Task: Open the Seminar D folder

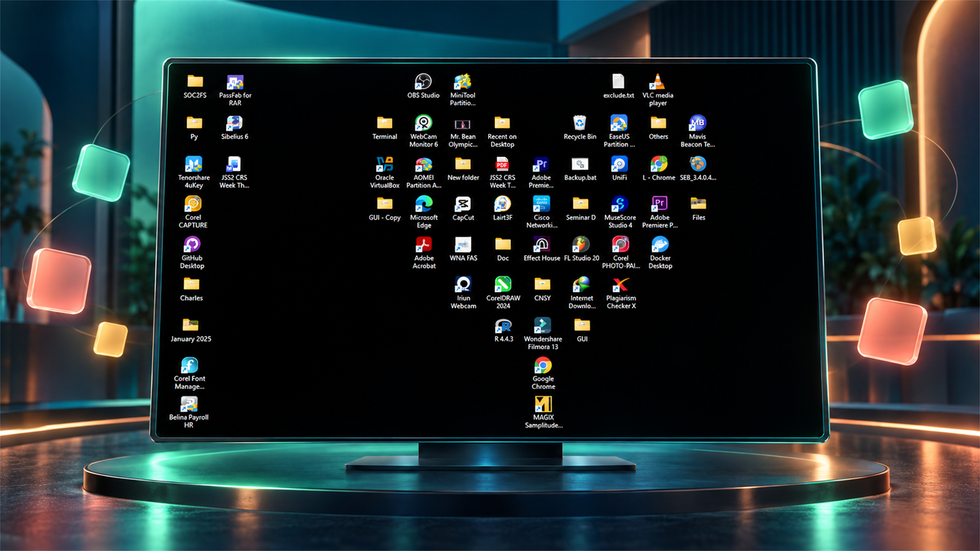Action: coord(581,204)
